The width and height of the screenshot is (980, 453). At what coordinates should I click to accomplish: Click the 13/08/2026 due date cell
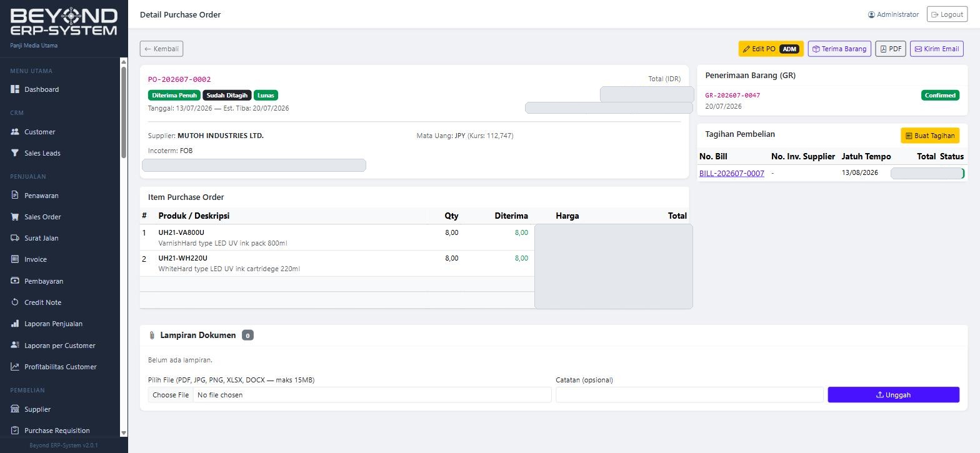click(859, 172)
